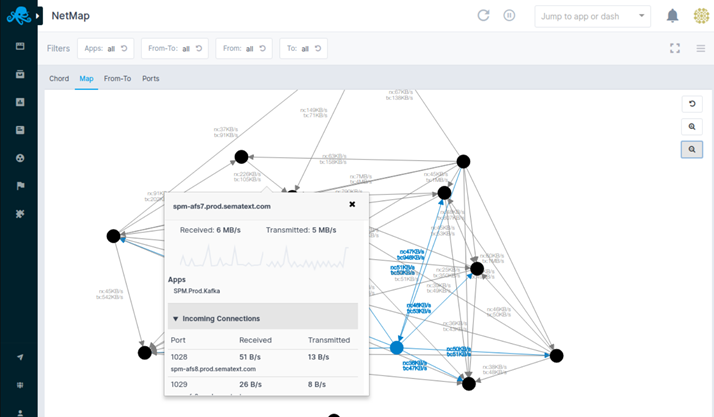Image resolution: width=714 pixels, height=417 pixels.
Task: Click the "8 B/s" transmitted cell
Action: pos(317,384)
